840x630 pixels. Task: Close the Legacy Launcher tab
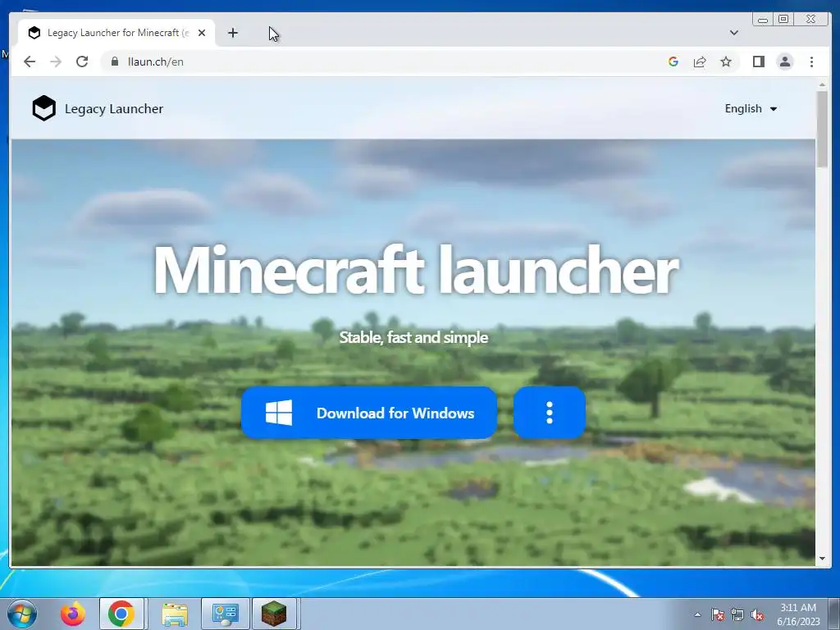click(x=202, y=33)
